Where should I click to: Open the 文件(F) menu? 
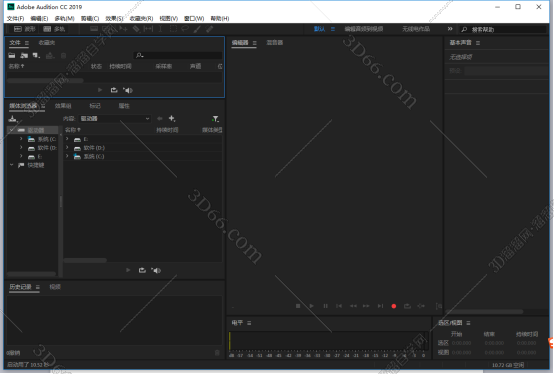point(16,18)
